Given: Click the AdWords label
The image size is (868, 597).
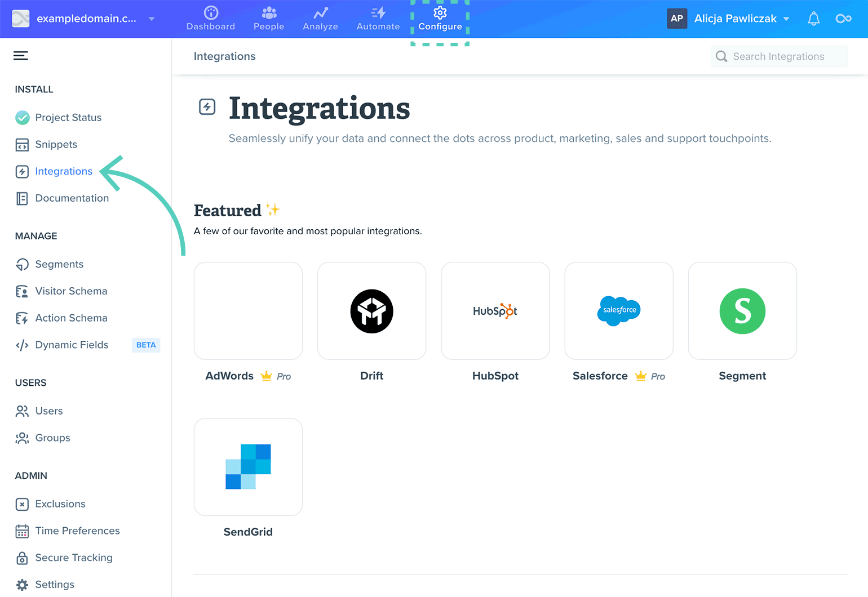Looking at the screenshot, I should coord(229,376).
